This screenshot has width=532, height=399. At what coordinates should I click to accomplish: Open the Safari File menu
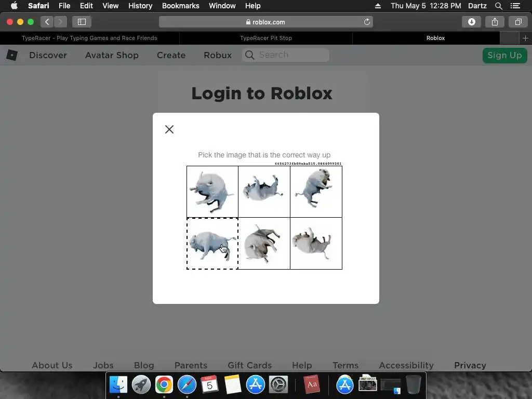(x=64, y=6)
